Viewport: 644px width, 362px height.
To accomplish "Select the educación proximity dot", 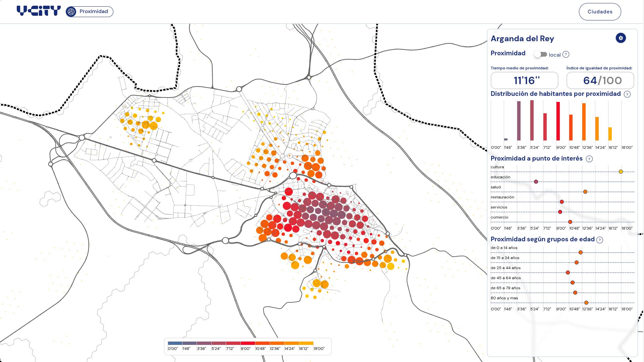I will pos(536,182).
